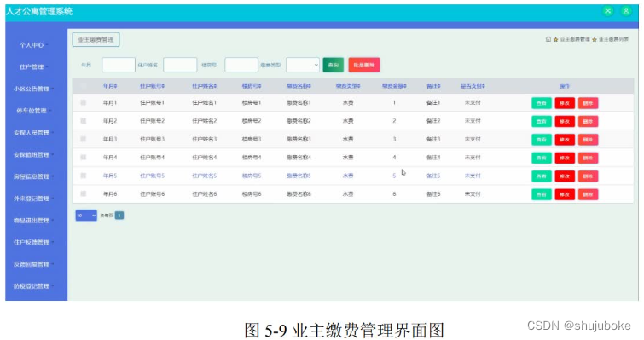Expand the 小区公告管理 sidebar menu

[x=33, y=89]
